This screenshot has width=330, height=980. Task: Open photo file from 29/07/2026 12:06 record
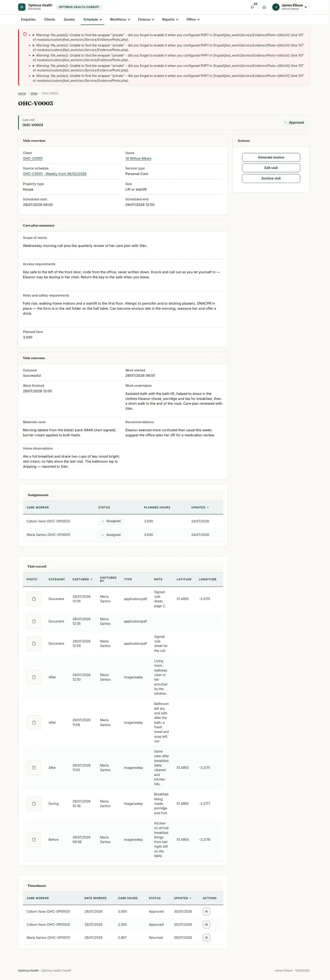[x=34, y=599]
